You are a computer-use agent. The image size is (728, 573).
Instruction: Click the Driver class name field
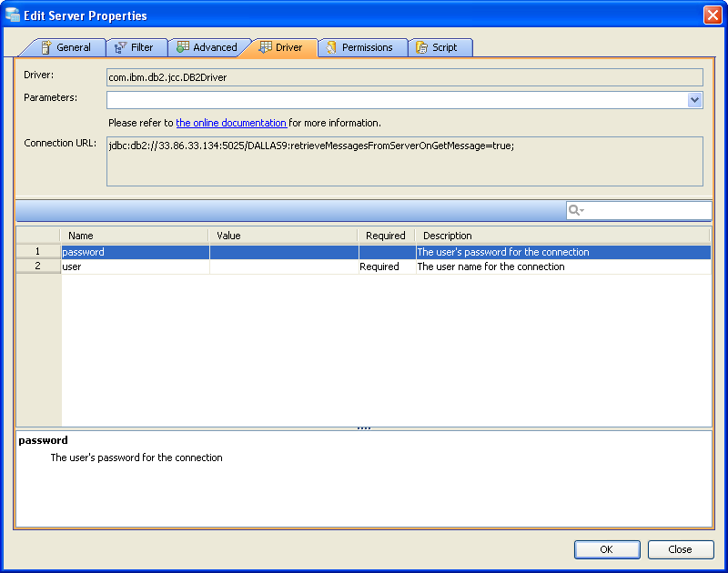point(404,77)
